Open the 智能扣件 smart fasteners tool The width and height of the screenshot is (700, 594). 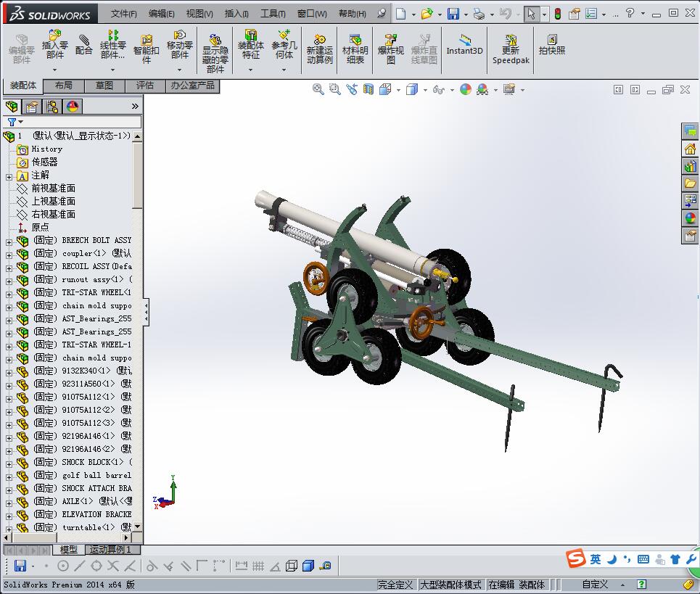146,49
